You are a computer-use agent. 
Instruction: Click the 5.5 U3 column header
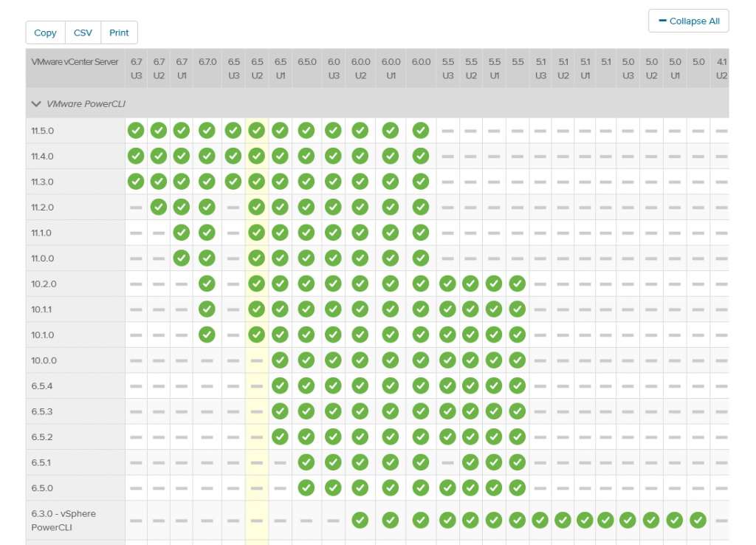[x=448, y=69]
